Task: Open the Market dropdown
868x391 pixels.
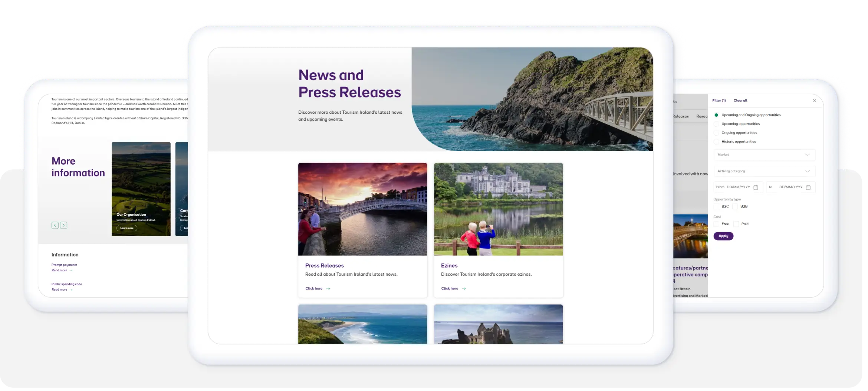Action: pos(764,155)
